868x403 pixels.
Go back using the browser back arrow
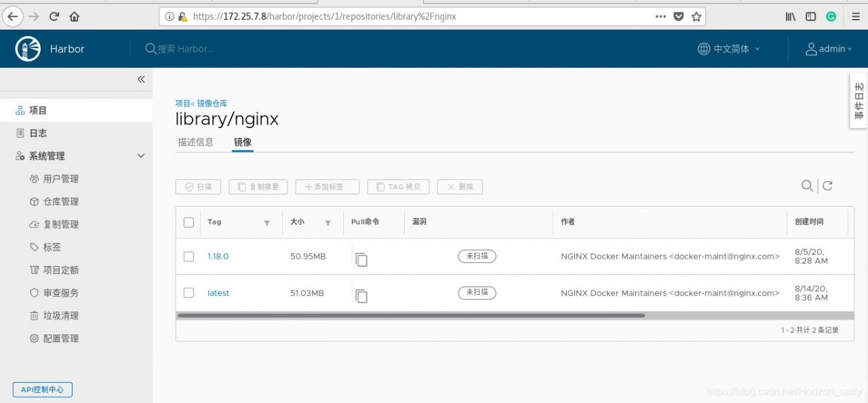click(13, 16)
